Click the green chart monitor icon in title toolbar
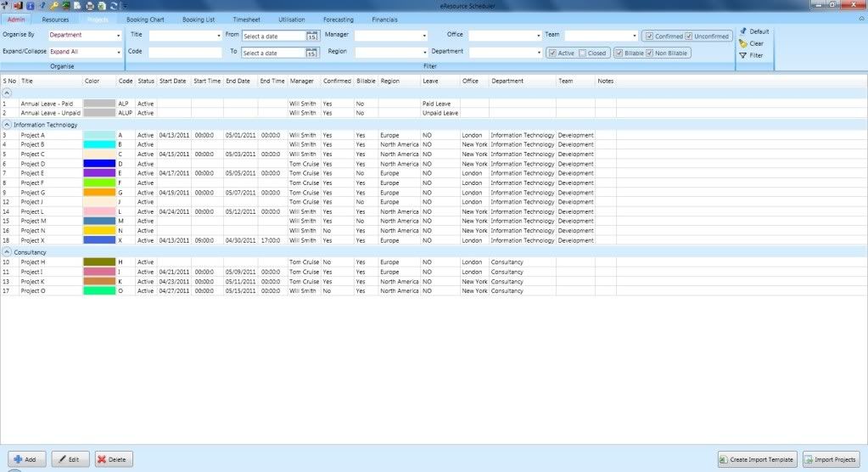 coord(66,5)
